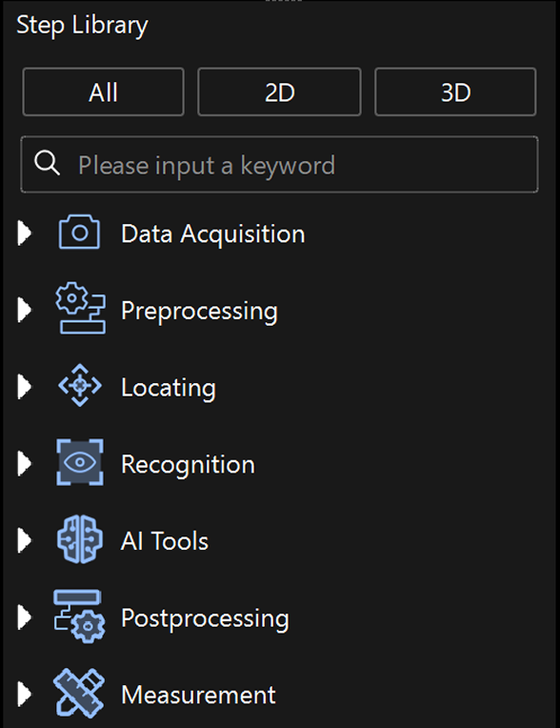Click the Preprocessing gear icon
The width and height of the screenshot is (560, 728).
[x=80, y=308]
